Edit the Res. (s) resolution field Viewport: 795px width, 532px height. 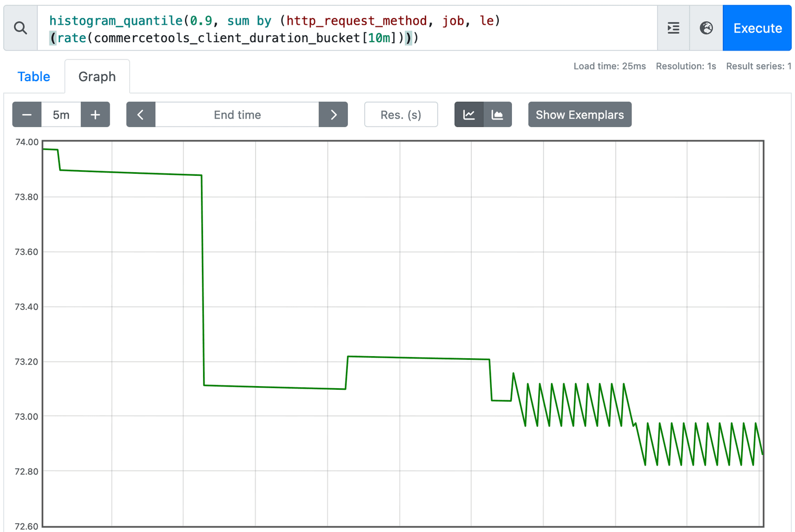(401, 114)
